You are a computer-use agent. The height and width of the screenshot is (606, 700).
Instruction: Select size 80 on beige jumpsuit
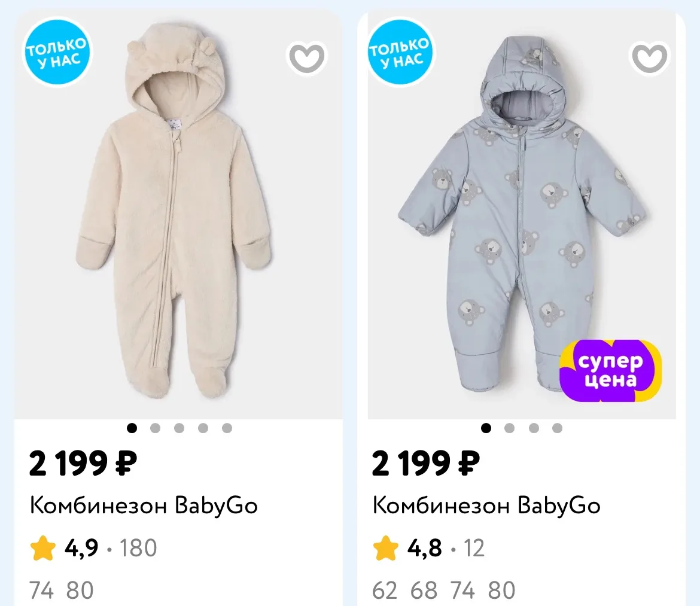coord(80,590)
